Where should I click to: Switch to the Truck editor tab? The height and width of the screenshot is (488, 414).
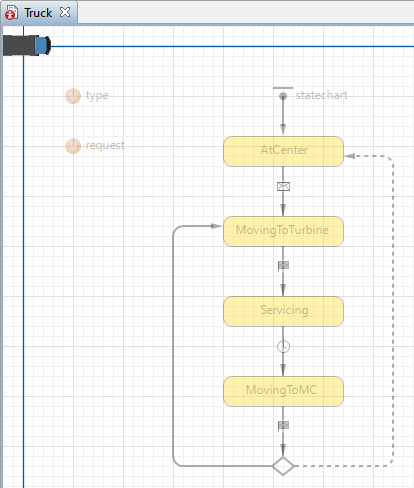[x=38, y=13]
